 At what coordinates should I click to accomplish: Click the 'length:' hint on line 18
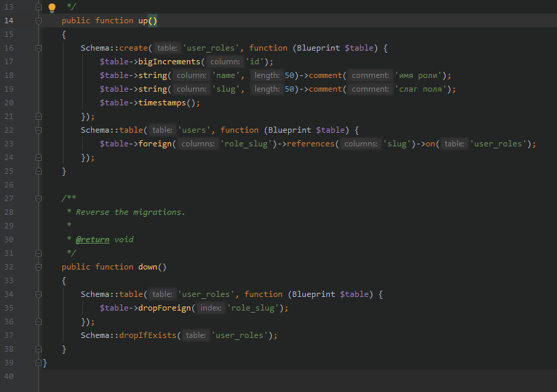pos(267,76)
